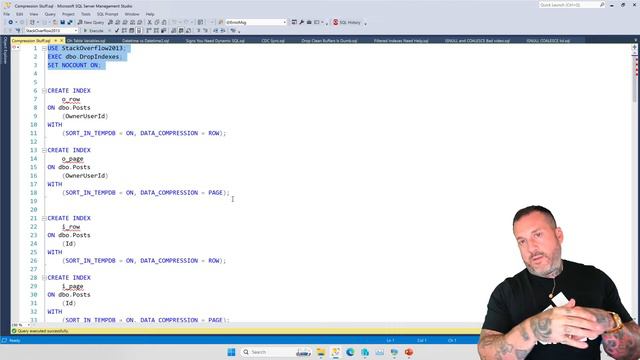The height and width of the screenshot is (360, 640).
Task: Click the Cut scissors icon
Action: coord(149,22)
